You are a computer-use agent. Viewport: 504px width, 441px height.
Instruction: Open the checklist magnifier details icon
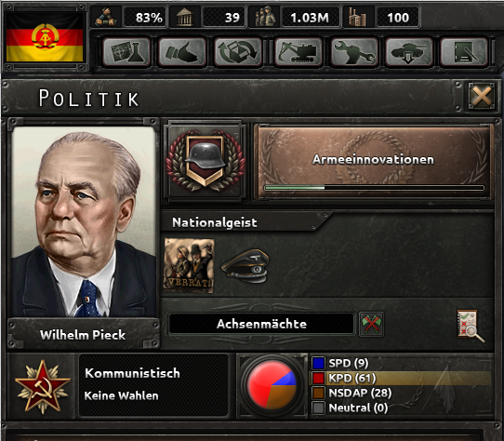click(471, 326)
